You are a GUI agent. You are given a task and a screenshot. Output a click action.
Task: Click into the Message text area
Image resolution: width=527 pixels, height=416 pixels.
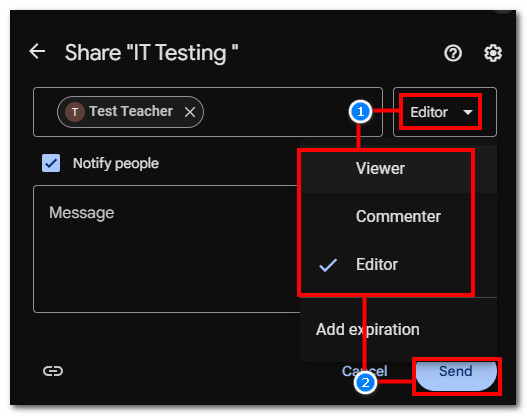coord(167,249)
